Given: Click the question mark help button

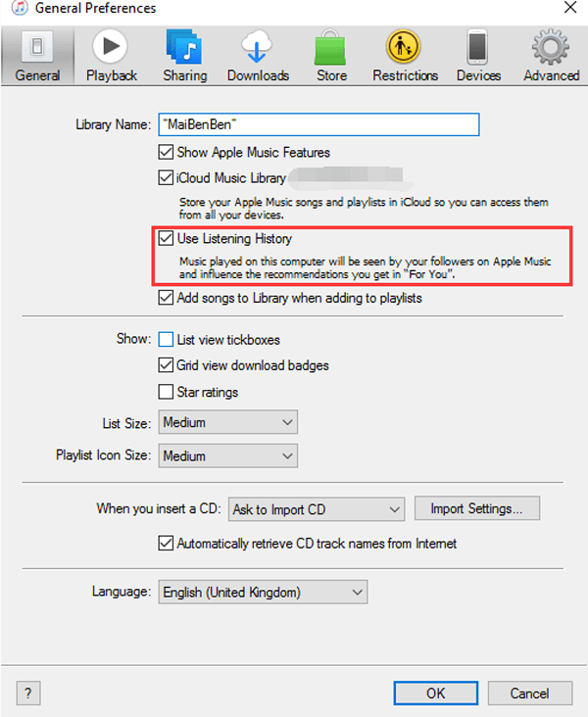Looking at the screenshot, I should click(29, 693).
